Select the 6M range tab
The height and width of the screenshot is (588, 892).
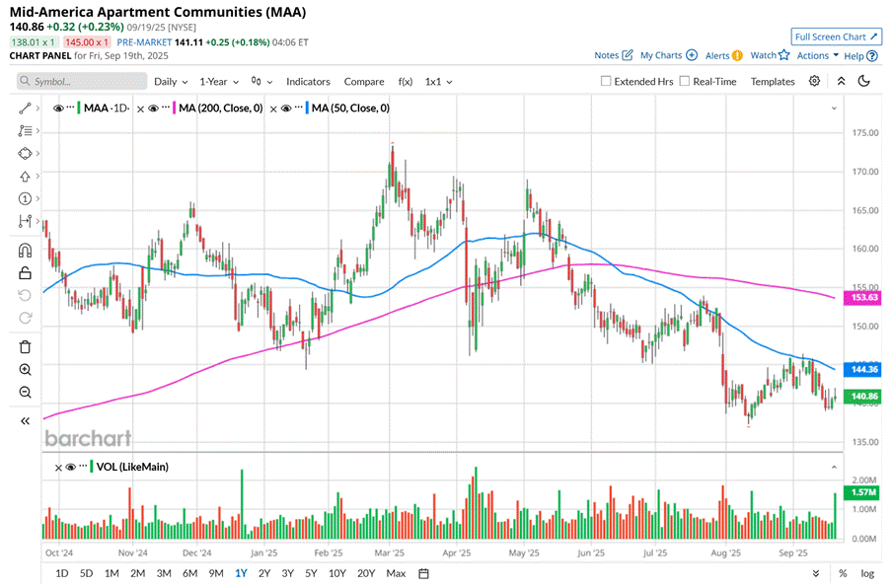190,573
